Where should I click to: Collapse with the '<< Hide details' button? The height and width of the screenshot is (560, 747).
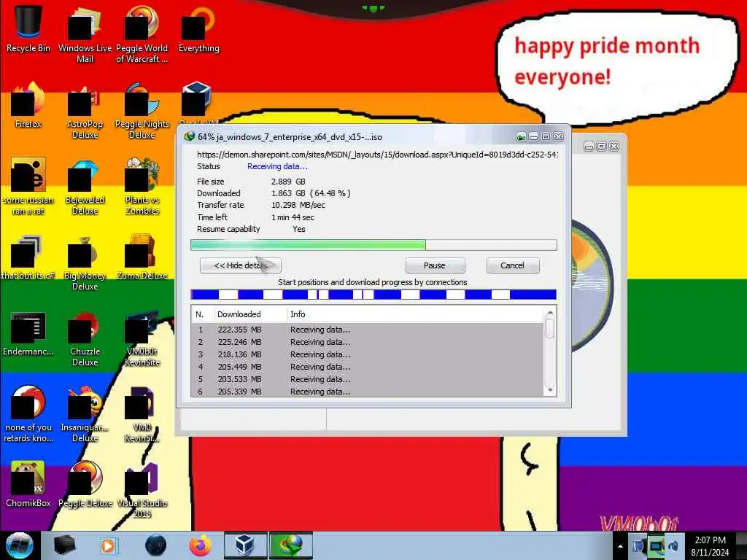click(241, 265)
